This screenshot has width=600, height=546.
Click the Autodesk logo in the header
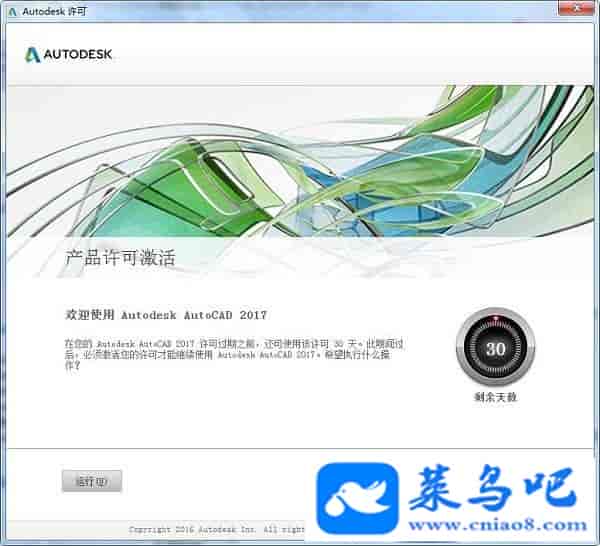(x=68, y=55)
